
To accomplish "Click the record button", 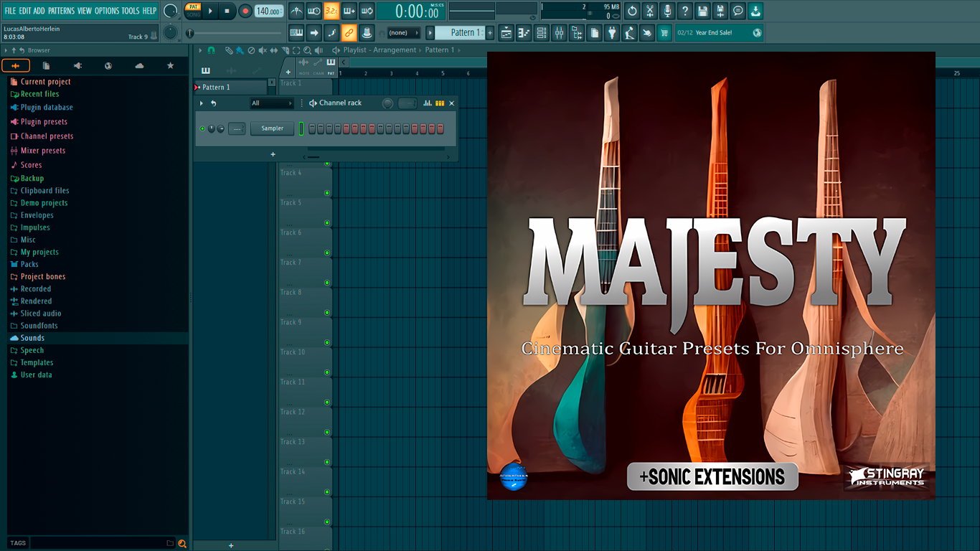I will coord(245,11).
